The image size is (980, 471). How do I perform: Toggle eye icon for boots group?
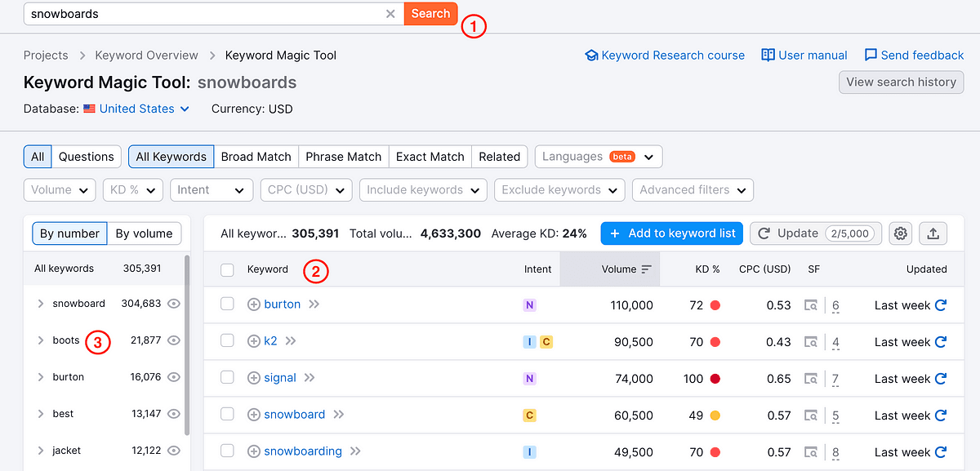[173, 340]
